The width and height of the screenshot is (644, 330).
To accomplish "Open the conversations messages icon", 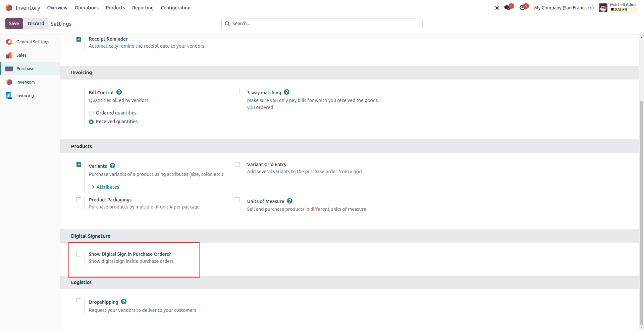I will click(x=507, y=8).
